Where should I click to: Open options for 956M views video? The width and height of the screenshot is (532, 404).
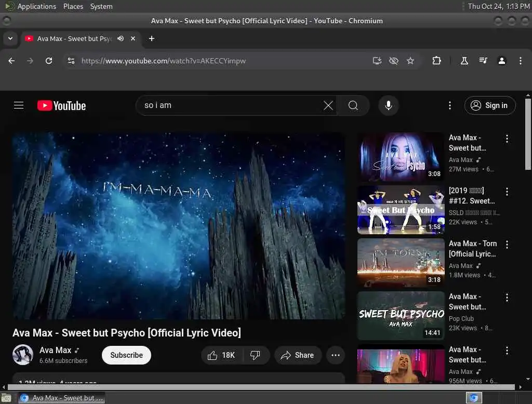tap(507, 351)
